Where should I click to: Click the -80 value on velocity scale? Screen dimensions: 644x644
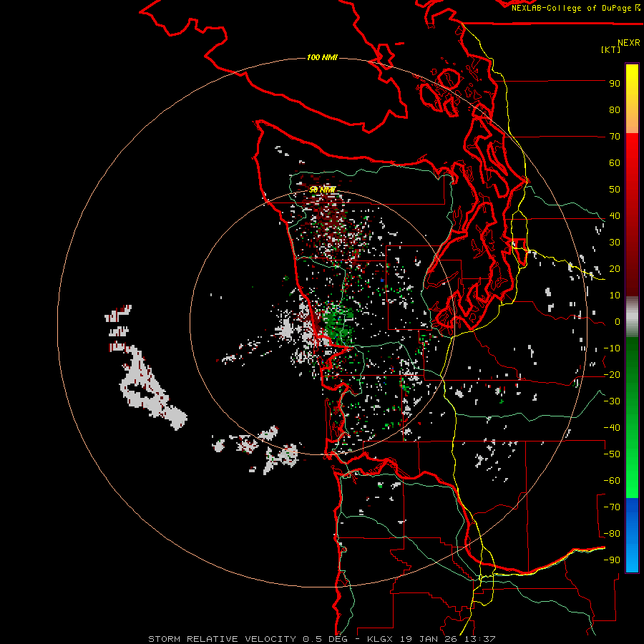(x=612, y=534)
